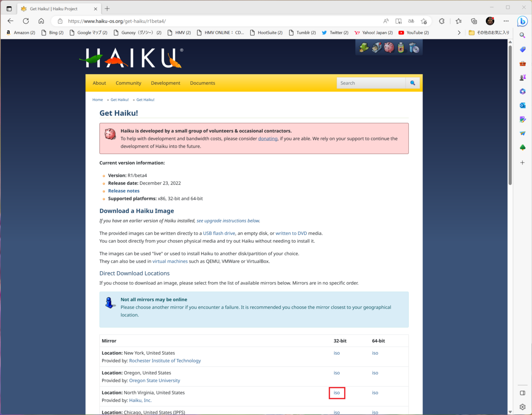The width and height of the screenshot is (532, 415).
Task: Open the Favorites list icon
Action: pos(458,21)
